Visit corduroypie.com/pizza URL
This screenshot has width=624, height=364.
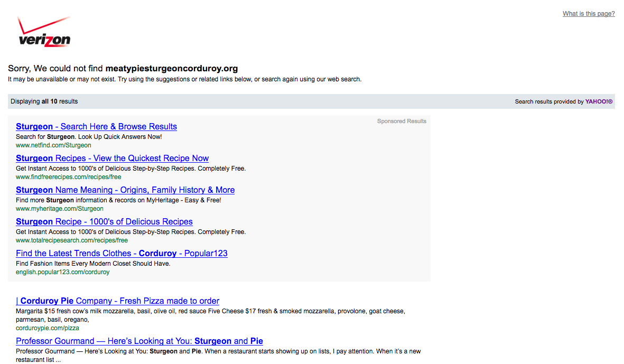tap(48, 328)
